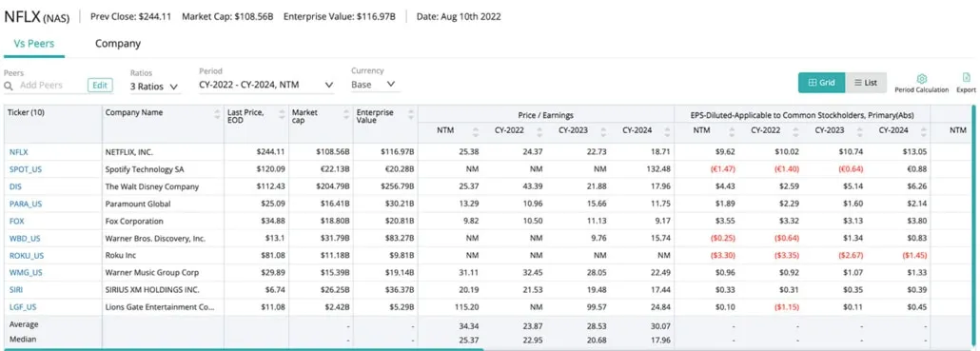Click Spotify's 132.48 CY-2024 P/E value
The width and height of the screenshot is (980, 351).
point(658,169)
